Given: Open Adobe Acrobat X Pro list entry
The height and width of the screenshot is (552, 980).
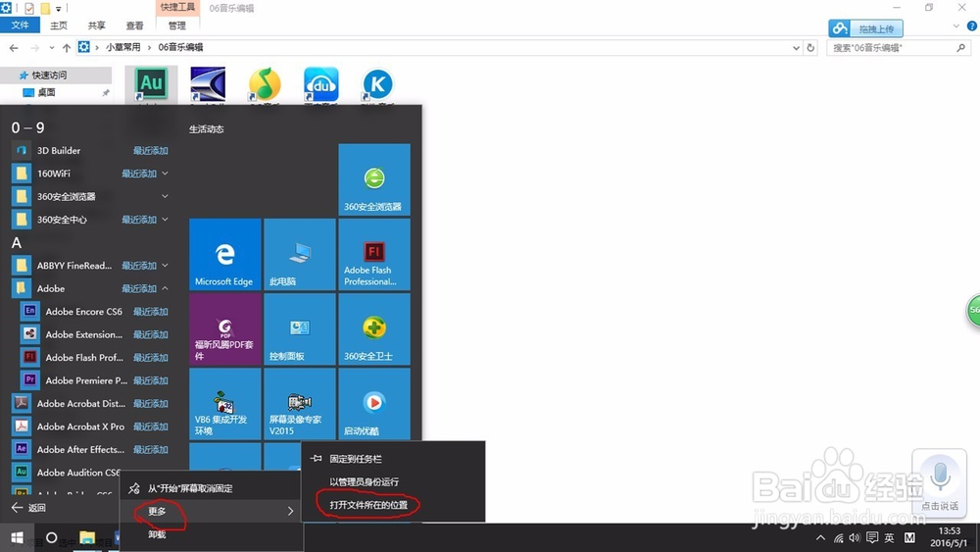Looking at the screenshot, I should [x=90, y=427].
